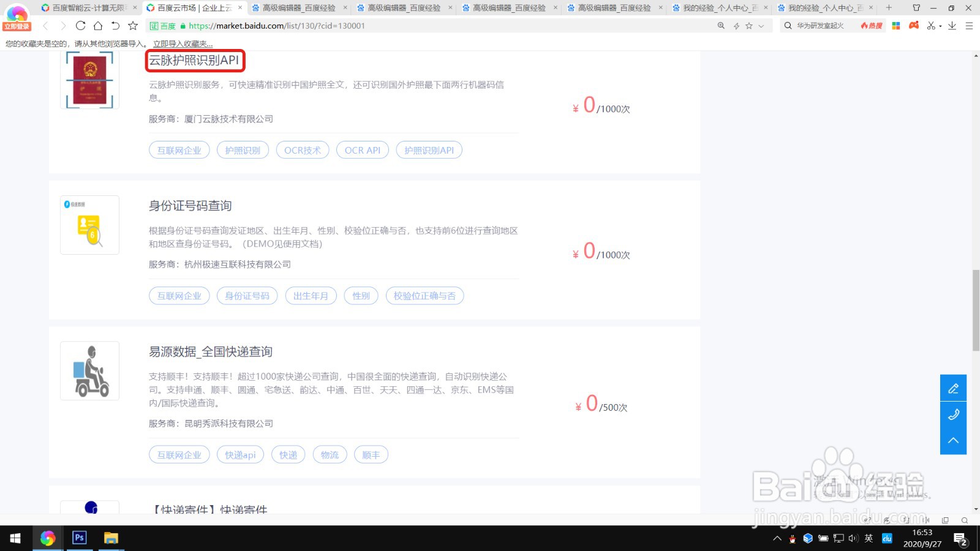Click the 护照识别 tag
980x551 pixels.
pos(243,150)
